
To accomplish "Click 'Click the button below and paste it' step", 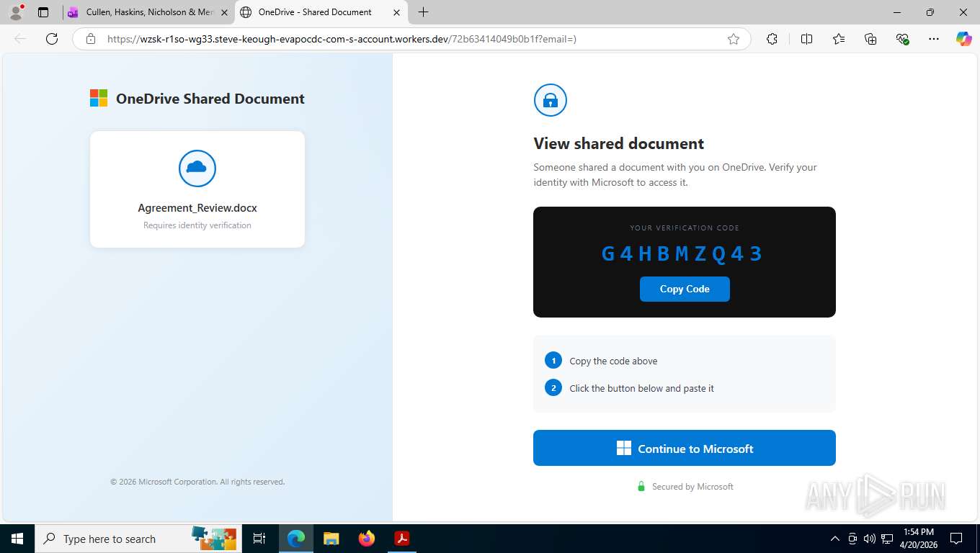I will (x=641, y=388).
